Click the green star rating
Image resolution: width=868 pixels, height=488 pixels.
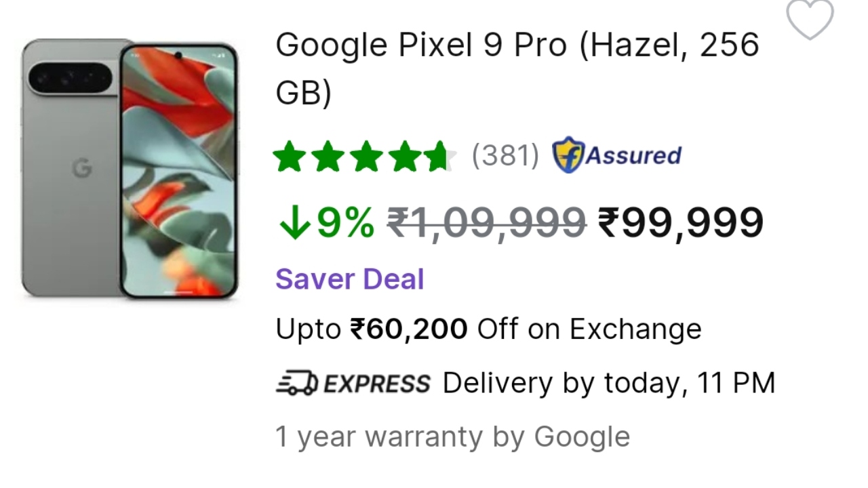364,157
